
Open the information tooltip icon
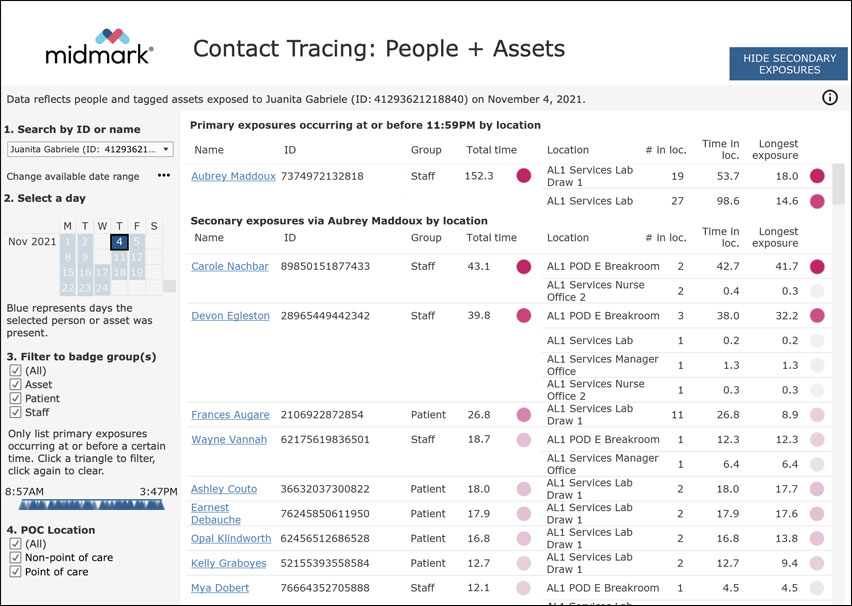[831, 97]
